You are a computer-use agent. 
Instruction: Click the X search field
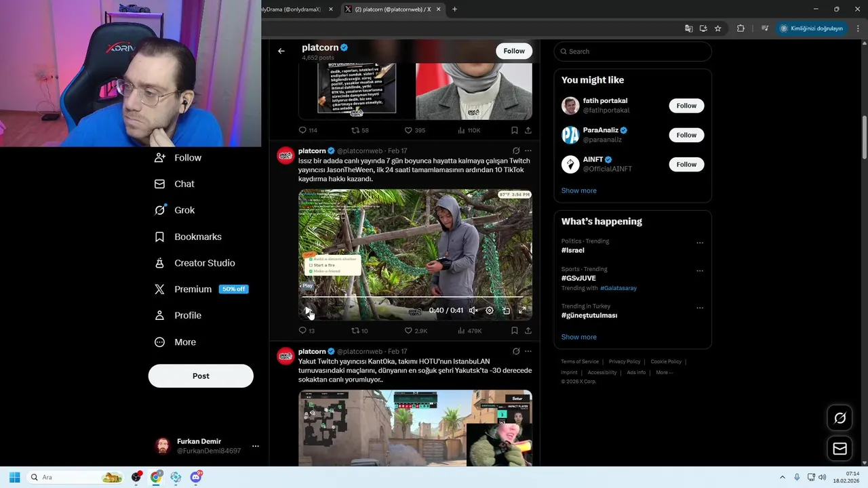[x=633, y=52]
